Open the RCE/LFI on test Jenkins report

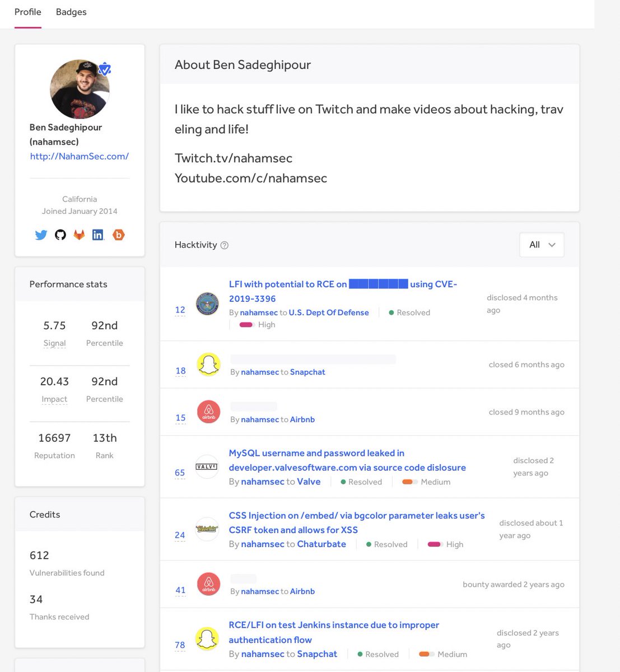334,632
